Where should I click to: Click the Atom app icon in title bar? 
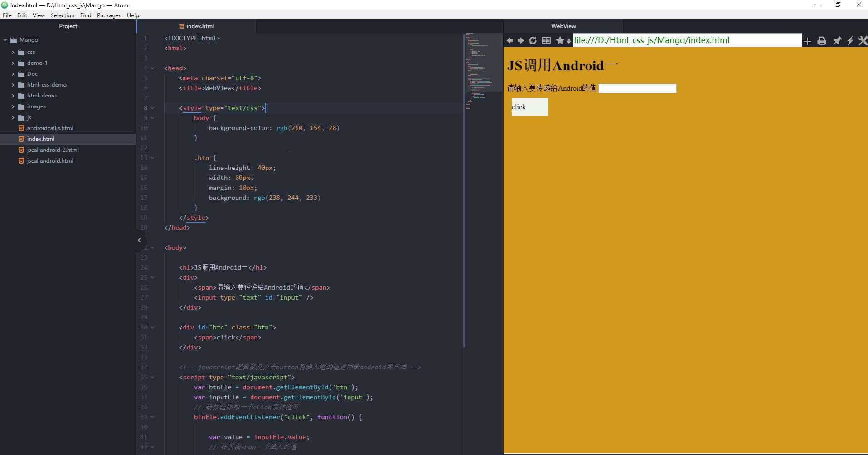tap(5, 5)
